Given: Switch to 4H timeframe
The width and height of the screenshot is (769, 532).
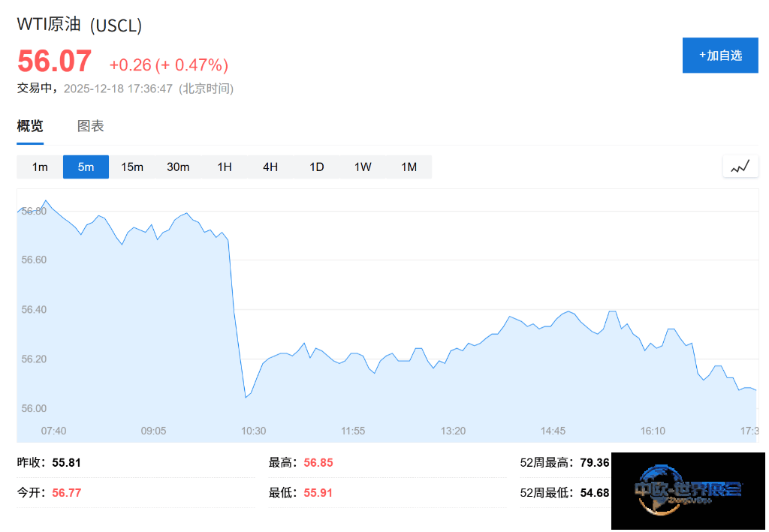Looking at the screenshot, I should pos(270,167).
